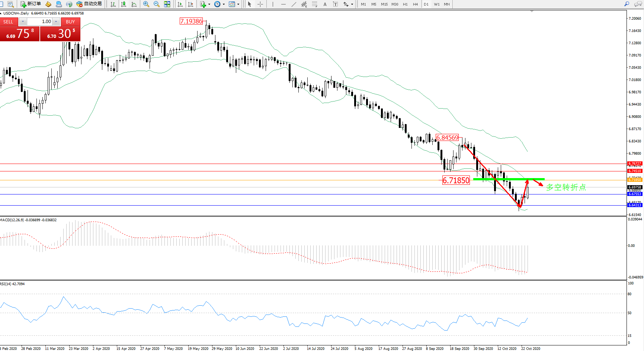This screenshot has width=644, height=351.
Task: Switch to the H4 timeframe
Action: (x=415, y=4)
